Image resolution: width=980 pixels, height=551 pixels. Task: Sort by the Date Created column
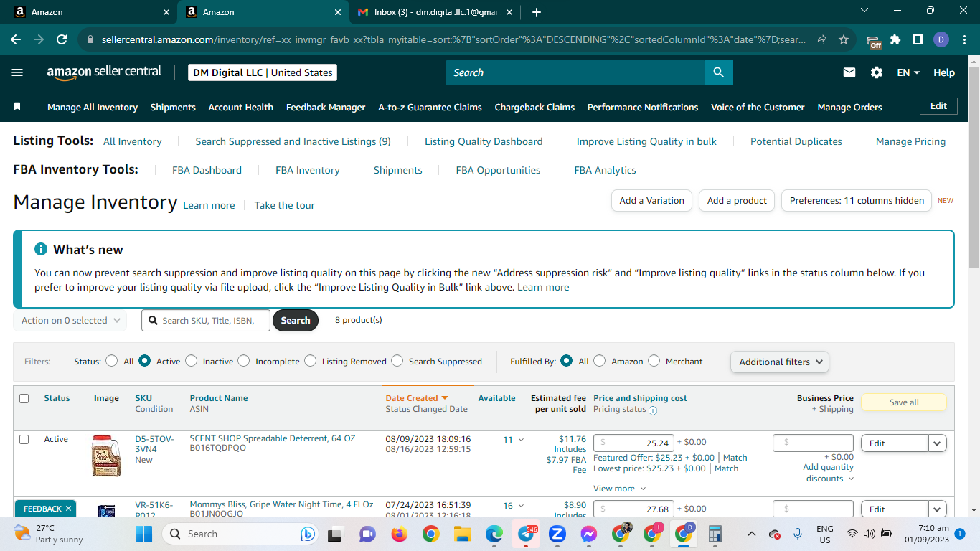417,398
